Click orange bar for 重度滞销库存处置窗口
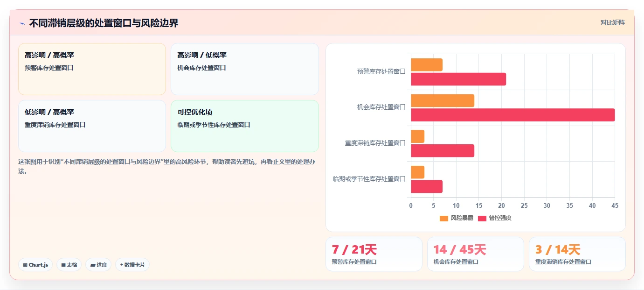Image resolution: width=644 pixels, height=290 pixels. point(417,136)
